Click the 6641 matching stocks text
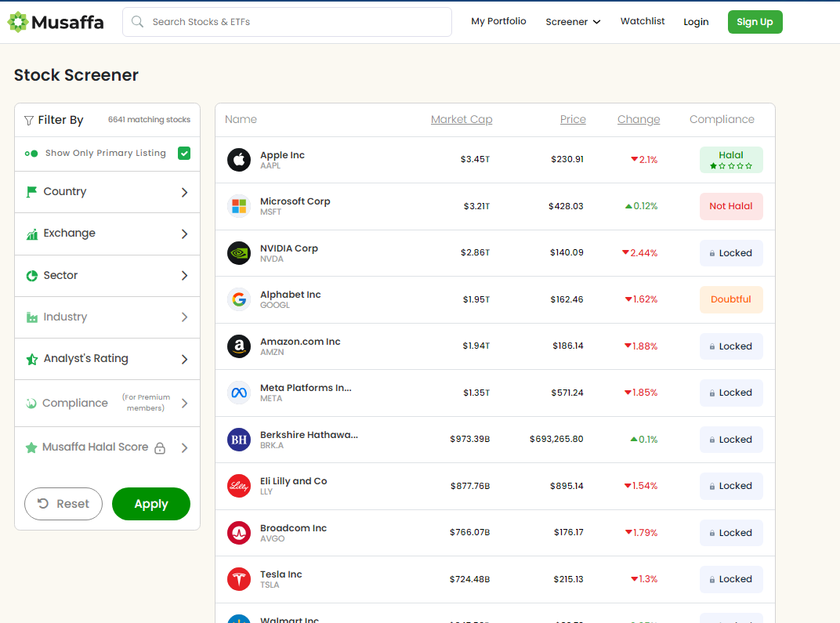Screen dimensions: 840x623 (x=149, y=119)
